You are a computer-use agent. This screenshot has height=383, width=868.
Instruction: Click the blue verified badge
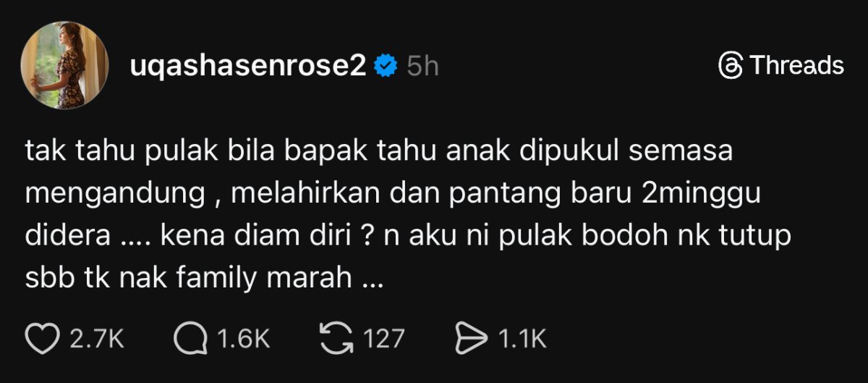[385, 67]
